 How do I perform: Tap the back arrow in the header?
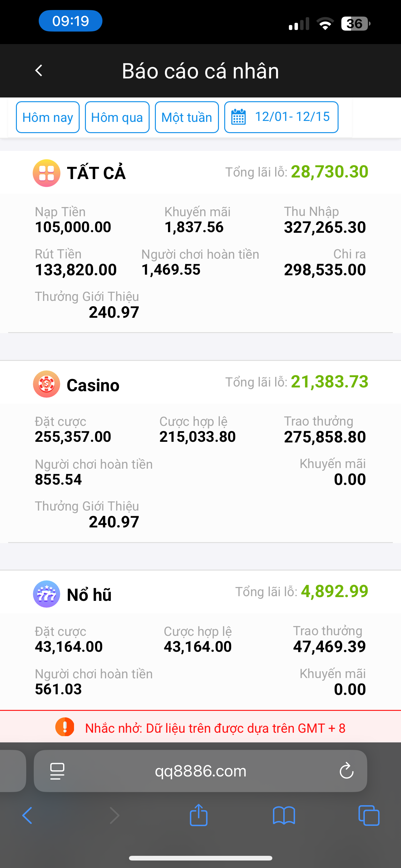point(39,71)
